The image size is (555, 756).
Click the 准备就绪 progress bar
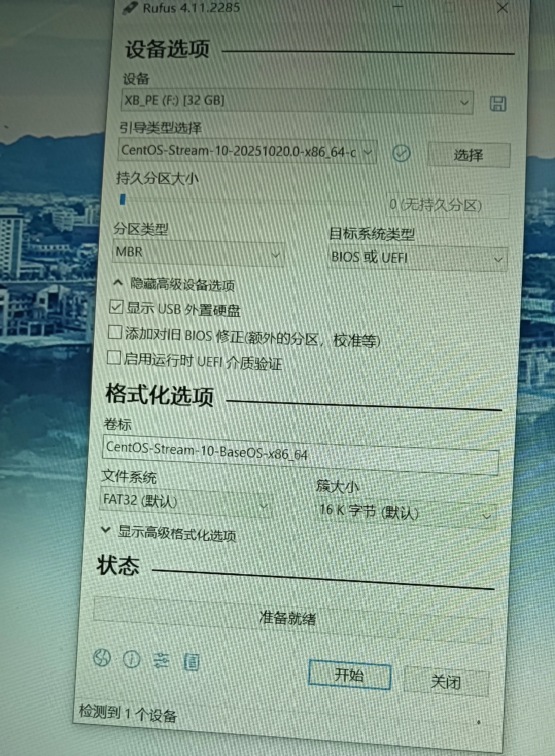point(292,619)
